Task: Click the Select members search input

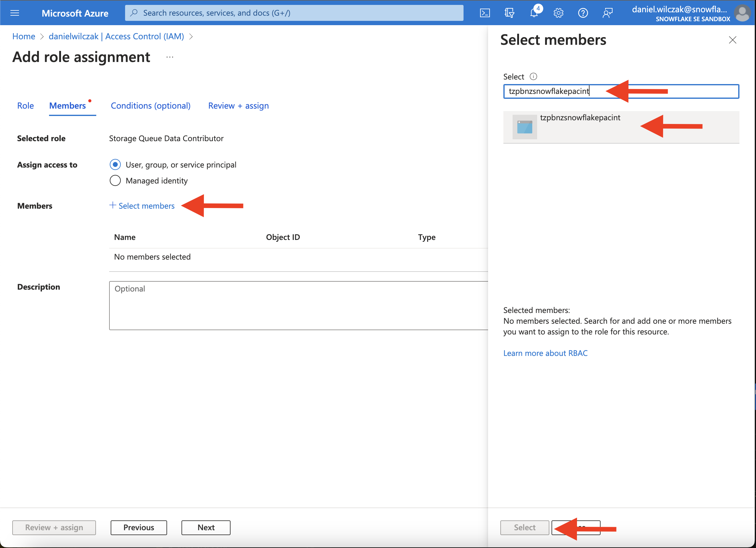Action: coord(621,91)
